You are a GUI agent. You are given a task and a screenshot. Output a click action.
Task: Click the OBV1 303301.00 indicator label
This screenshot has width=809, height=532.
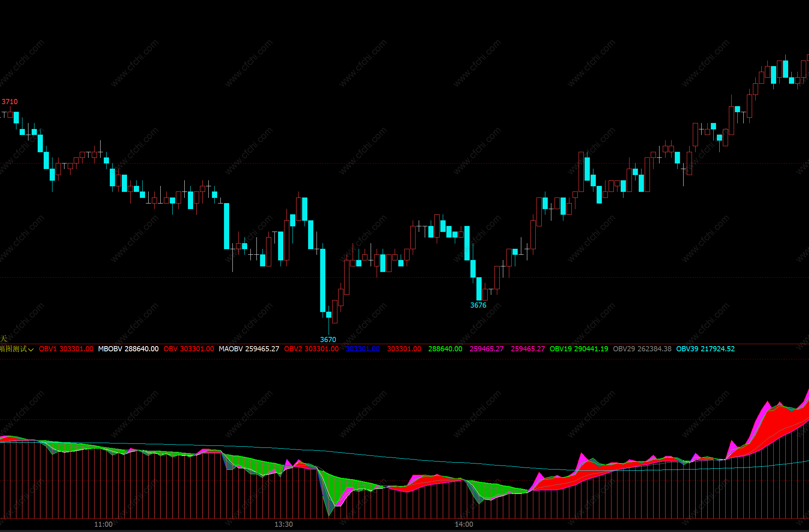point(66,349)
